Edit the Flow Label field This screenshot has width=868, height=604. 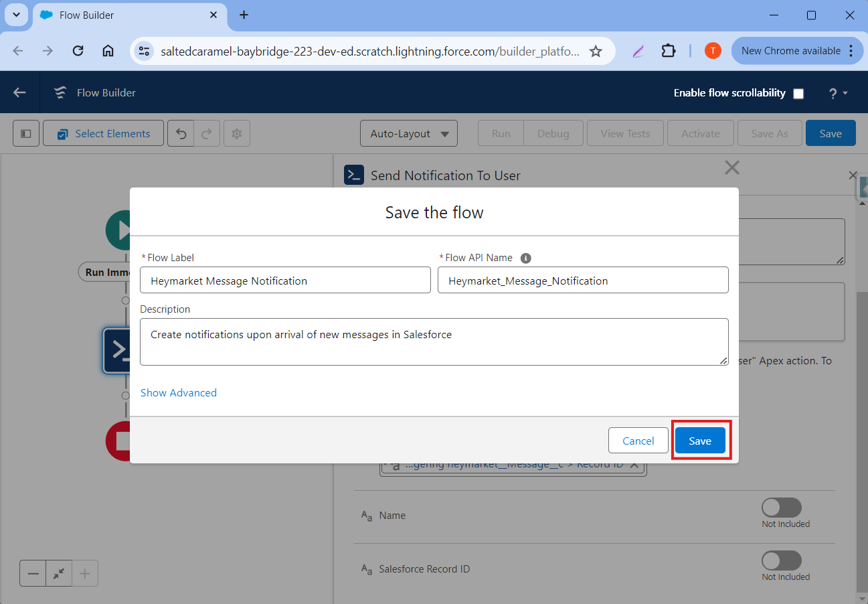(285, 280)
